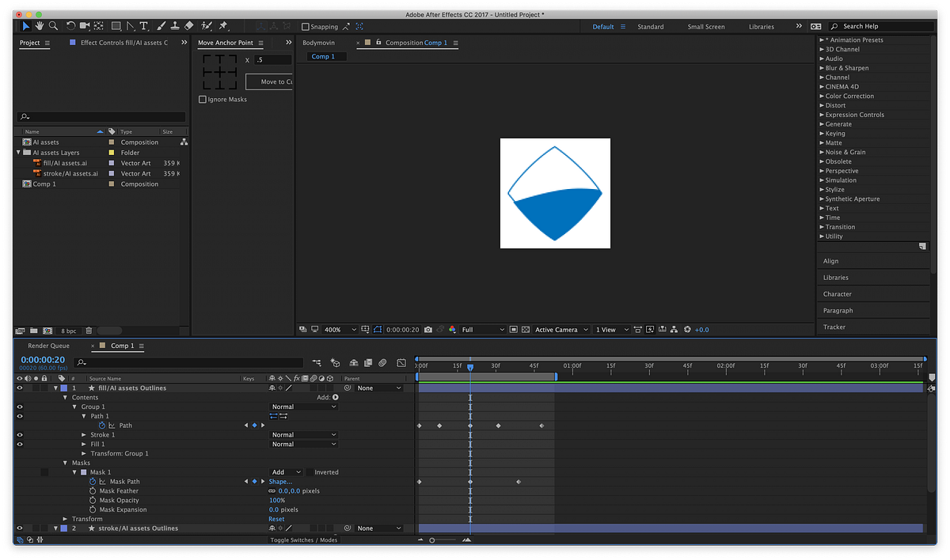This screenshot has height=560, width=950.
Task: Select the Rotation tool
Action: 70,26
